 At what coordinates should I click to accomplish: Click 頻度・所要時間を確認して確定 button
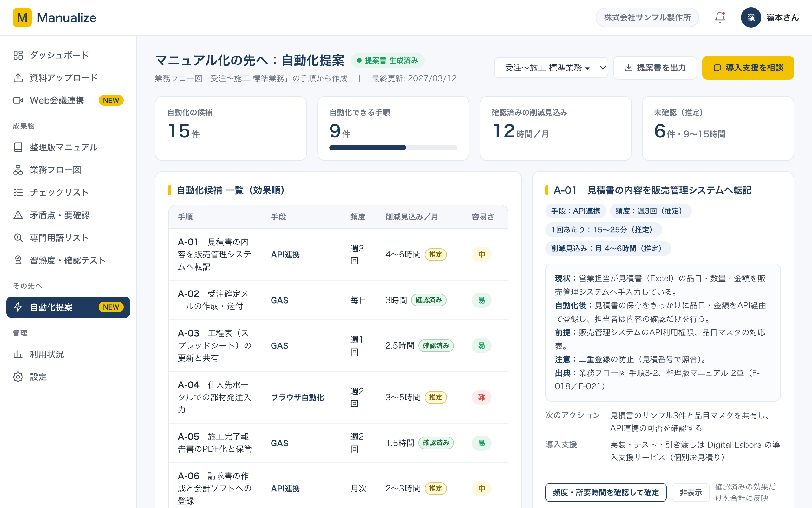coord(606,492)
